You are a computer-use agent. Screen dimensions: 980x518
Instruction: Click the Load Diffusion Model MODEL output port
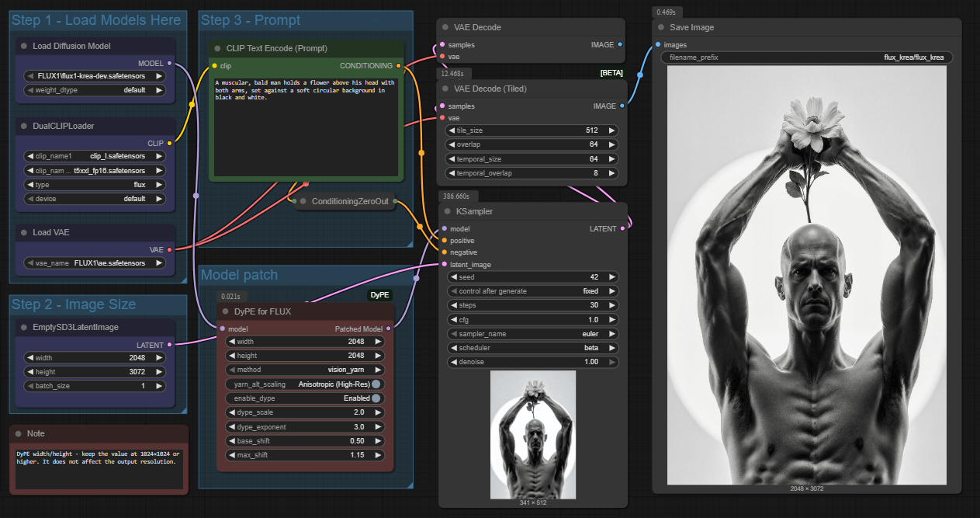[169, 64]
